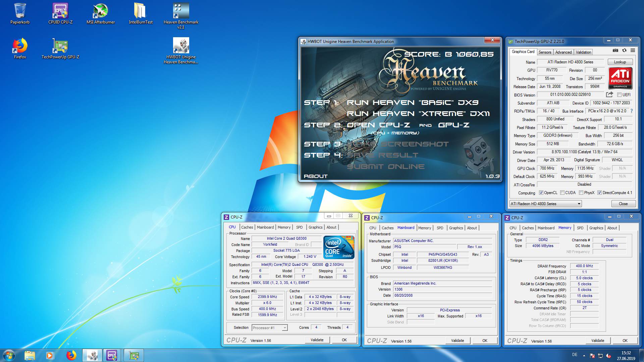
Task: Toggle the PhysX checkbox in GPU-Z
Action: coord(581,193)
